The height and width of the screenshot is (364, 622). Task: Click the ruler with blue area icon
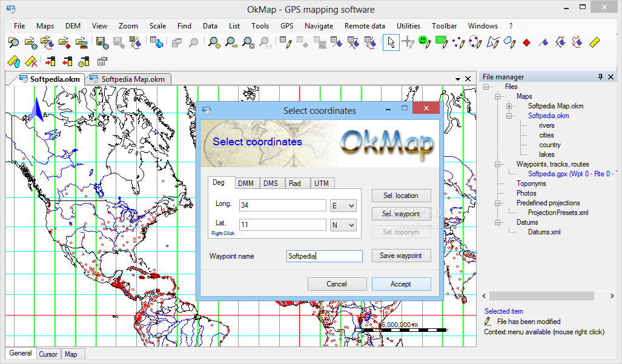click(x=14, y=61)
